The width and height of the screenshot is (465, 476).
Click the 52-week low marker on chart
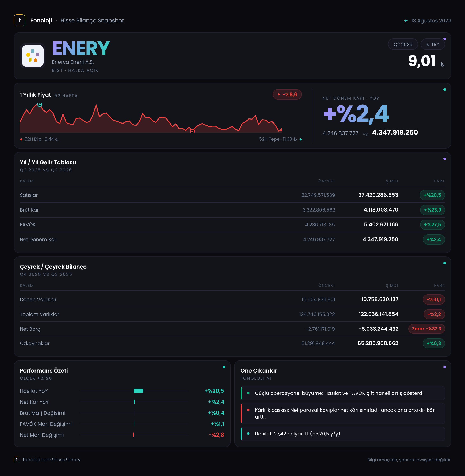click(x=193, y=131)
